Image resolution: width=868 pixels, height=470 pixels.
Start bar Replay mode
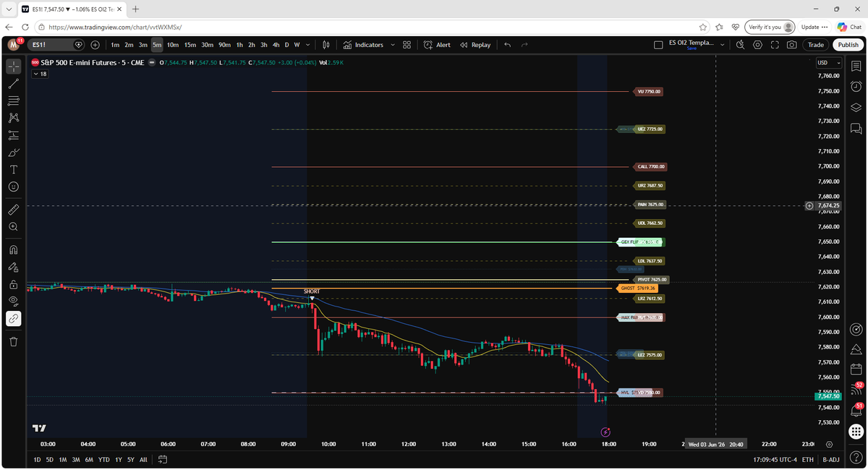click(475, 45)
